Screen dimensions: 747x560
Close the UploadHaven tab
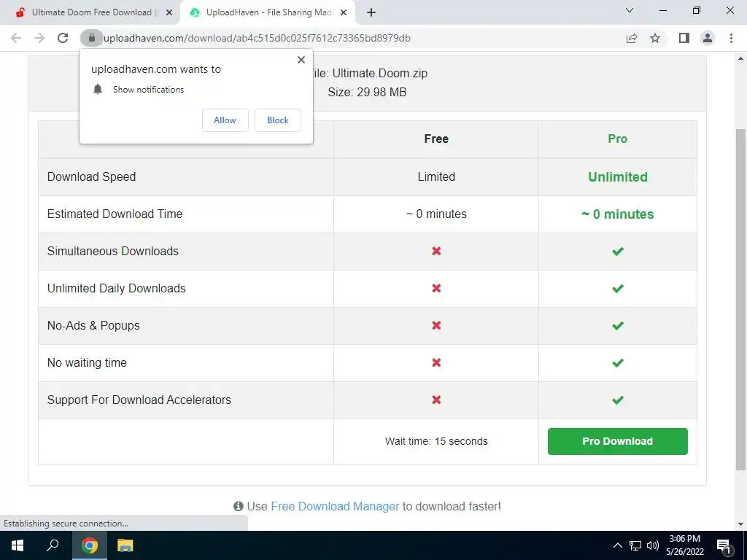[x=344, y=13]
